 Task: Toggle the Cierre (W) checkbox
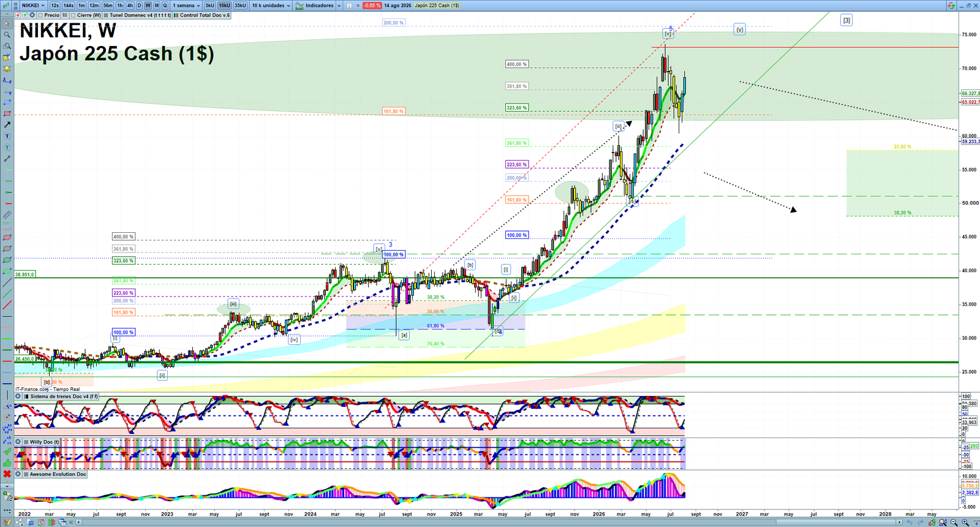coord(73,15)
